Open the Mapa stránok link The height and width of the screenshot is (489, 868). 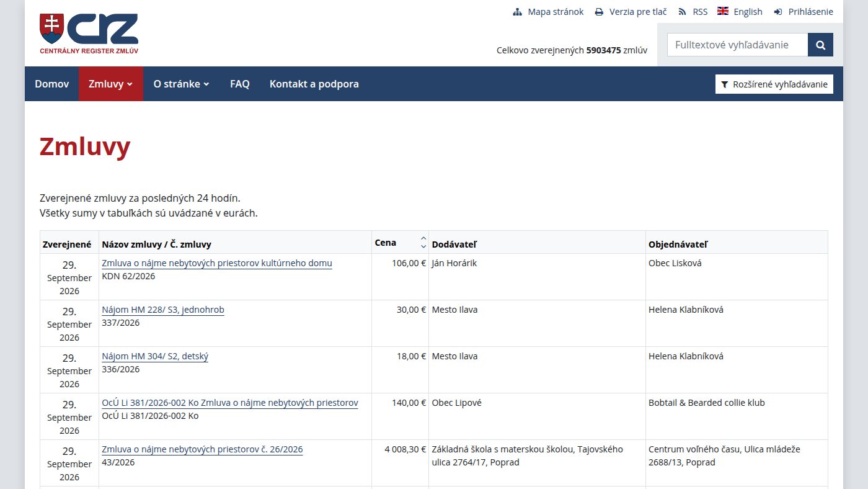pos(556,12)
